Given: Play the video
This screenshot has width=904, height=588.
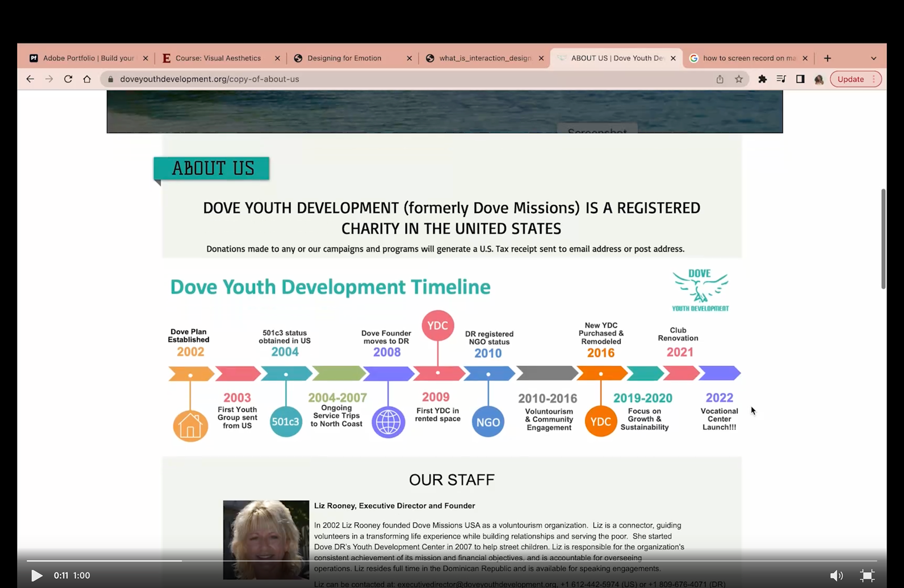Looking at the screenshot, I should (x=37, y=575).
